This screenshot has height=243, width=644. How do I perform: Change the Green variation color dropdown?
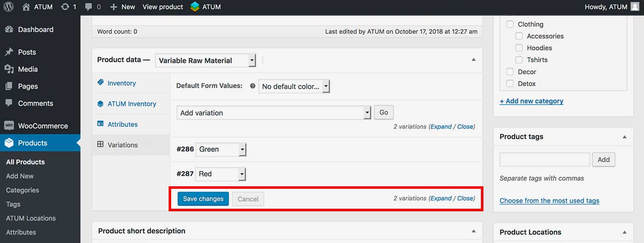[x=221, y=149]
